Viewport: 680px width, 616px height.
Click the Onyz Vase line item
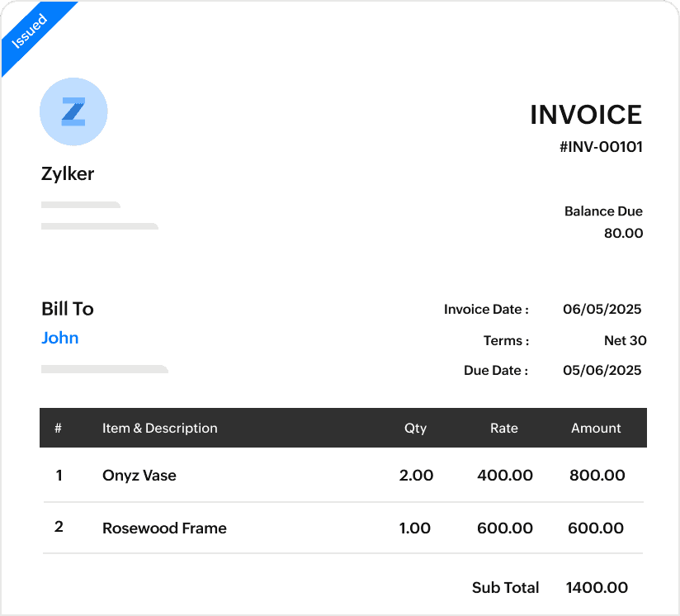click(139, 476)
